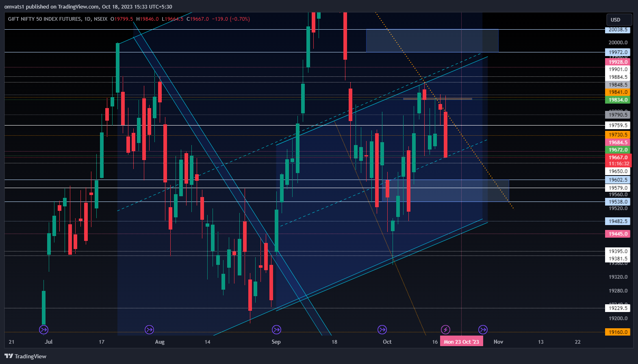Open the USD currency selector
The image size is (638, 364).
(619, 19)
